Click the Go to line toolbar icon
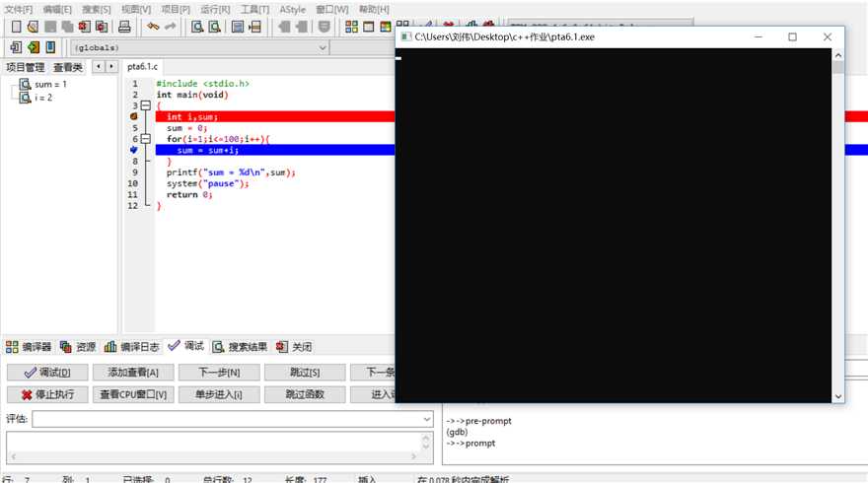The height and width of the screenshot is (483, 868). (x=254, y=27)
